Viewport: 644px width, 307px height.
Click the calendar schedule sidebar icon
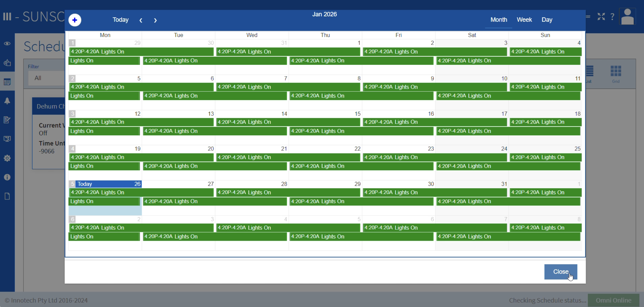pyautogui.click(x=7, y=82)
